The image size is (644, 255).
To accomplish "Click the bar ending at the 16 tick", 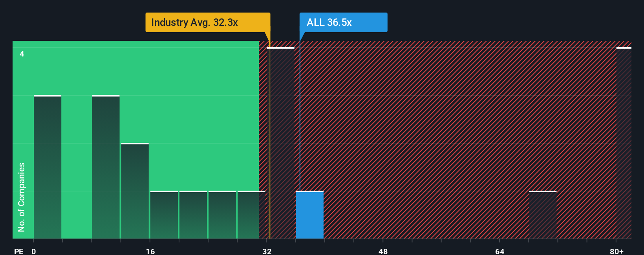I will (x=135, y=191).
